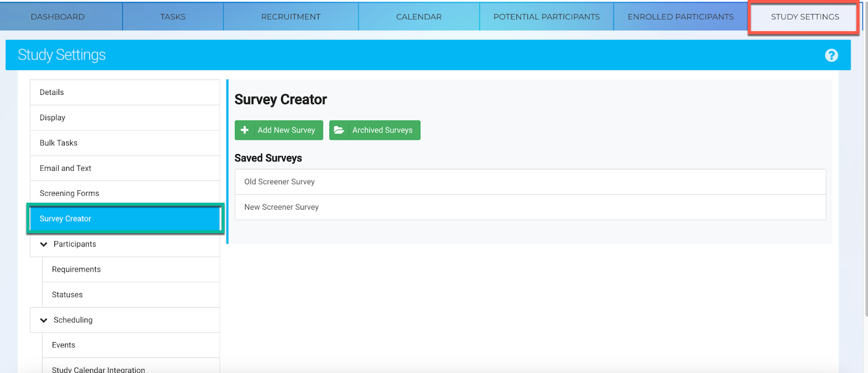Open the New Screener Survey
Viewport: 868px width, 373px height.
[x=281, y=207]
